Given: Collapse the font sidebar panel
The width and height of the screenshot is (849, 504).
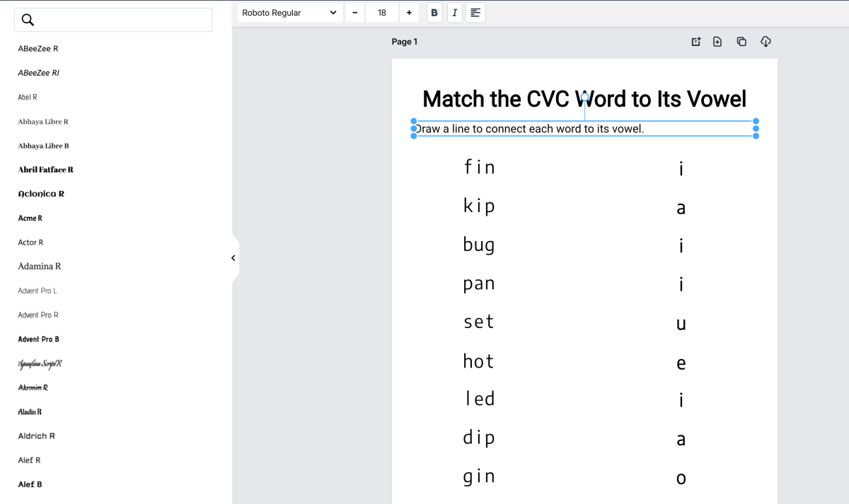Looking at the screenshot, I should [233, 258].
